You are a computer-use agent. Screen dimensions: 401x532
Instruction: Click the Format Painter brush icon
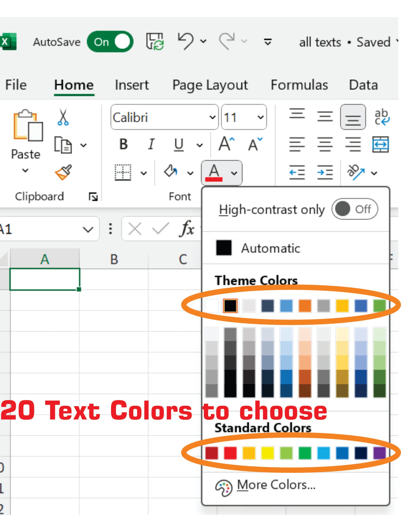pyautogui.click(x=63, y=172)
